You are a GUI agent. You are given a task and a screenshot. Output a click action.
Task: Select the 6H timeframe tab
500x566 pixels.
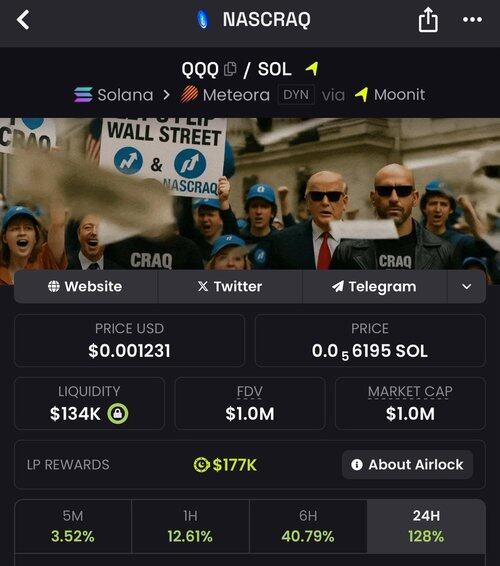pyautogui.click(x=308, y=526)
